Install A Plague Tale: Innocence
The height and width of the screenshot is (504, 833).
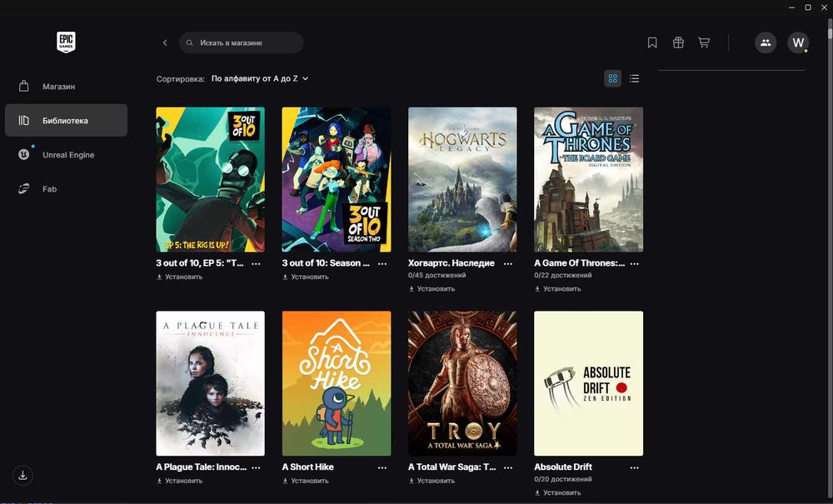click(x=180, y=481)
